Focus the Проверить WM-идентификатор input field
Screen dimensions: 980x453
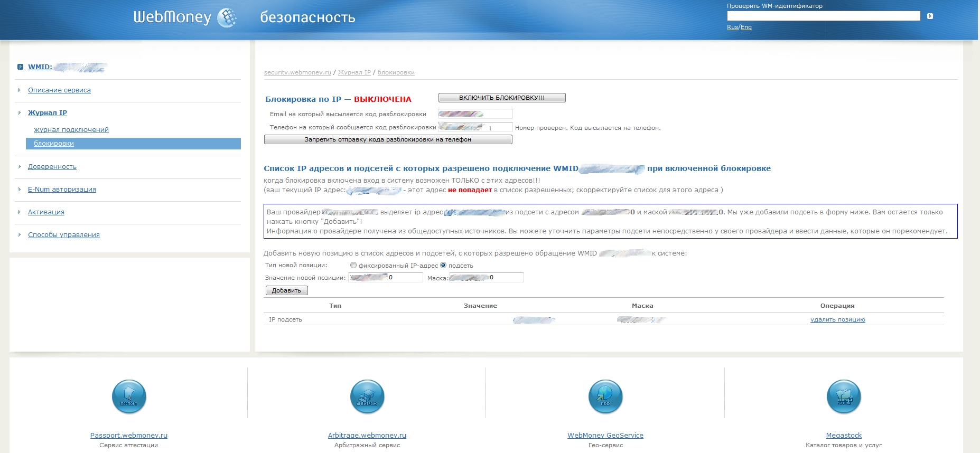pyautogui.click(x=824, y=16)
